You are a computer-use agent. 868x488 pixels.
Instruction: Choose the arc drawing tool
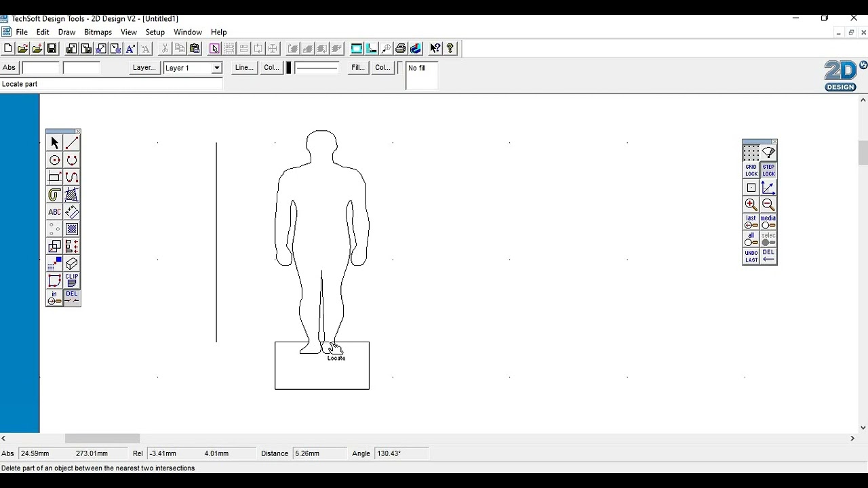tap(72, 161)
